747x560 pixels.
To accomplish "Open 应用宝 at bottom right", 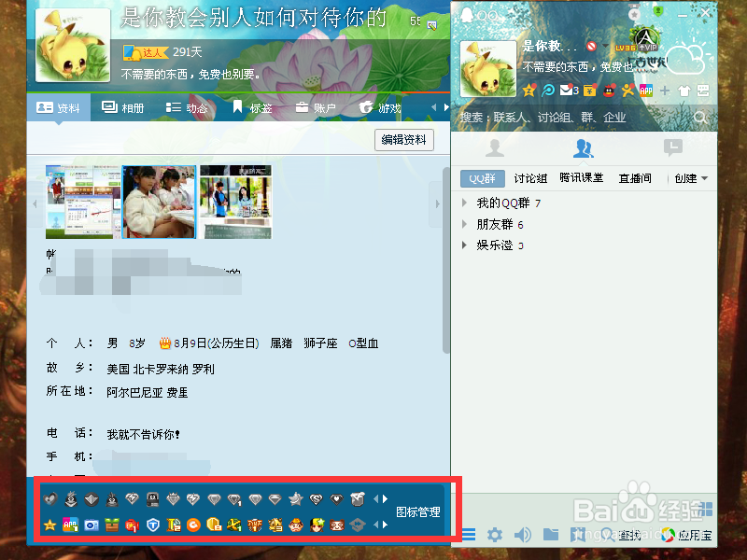I will click(x=686, y=535).
